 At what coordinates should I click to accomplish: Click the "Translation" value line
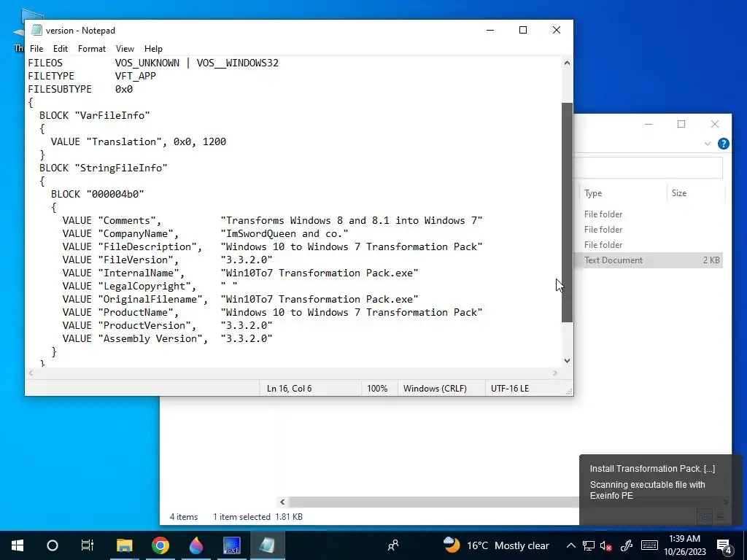pyautogui.click(x=138, y=142)
